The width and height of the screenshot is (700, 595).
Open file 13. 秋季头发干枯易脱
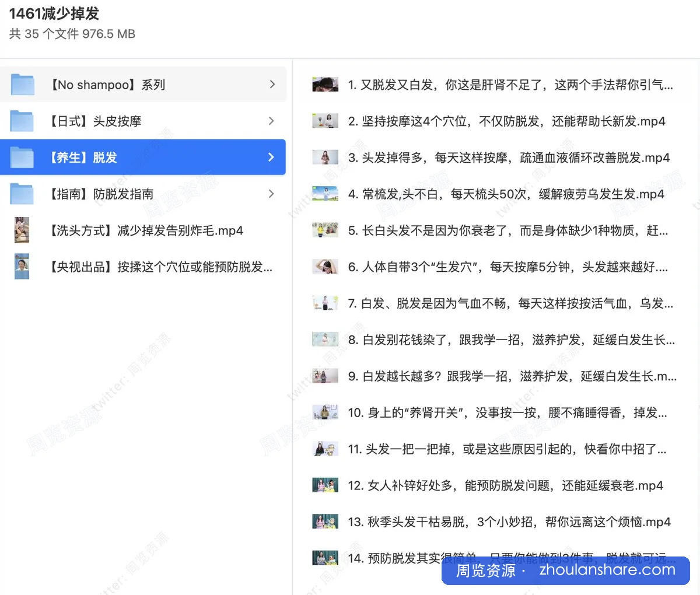coord(509,522)
